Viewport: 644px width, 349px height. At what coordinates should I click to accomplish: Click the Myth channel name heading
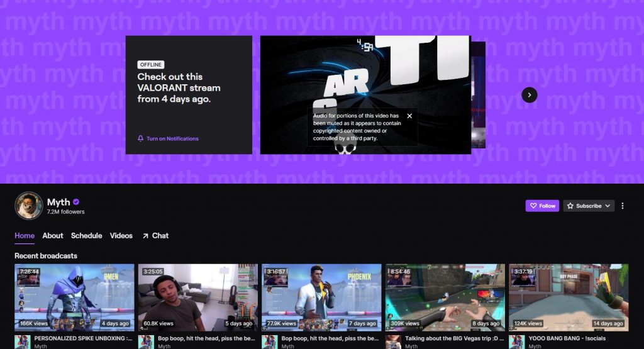58,202
